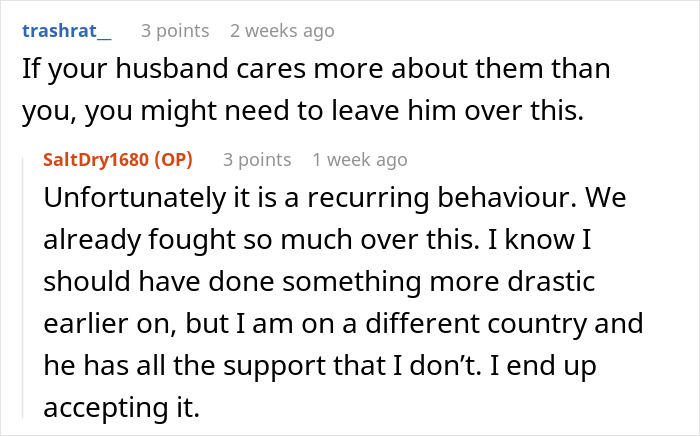Click the (OP) label beside SaltDry1680

tap(174, 159)
